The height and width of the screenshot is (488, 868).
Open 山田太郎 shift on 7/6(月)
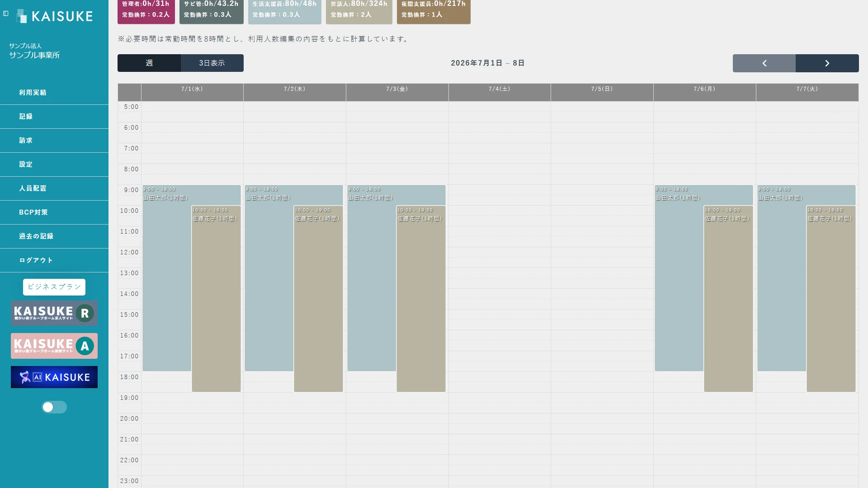click(679, 278)
